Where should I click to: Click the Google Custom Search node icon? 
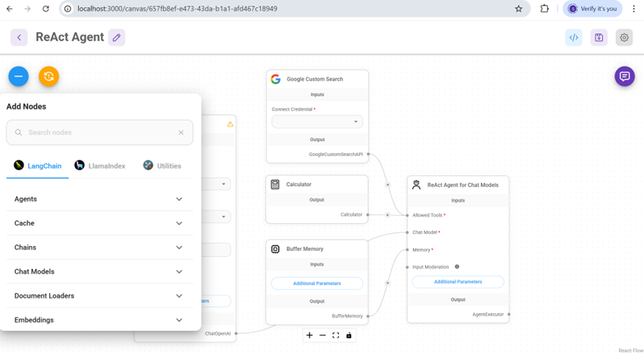pyautogui.click(x=275, y=79)
